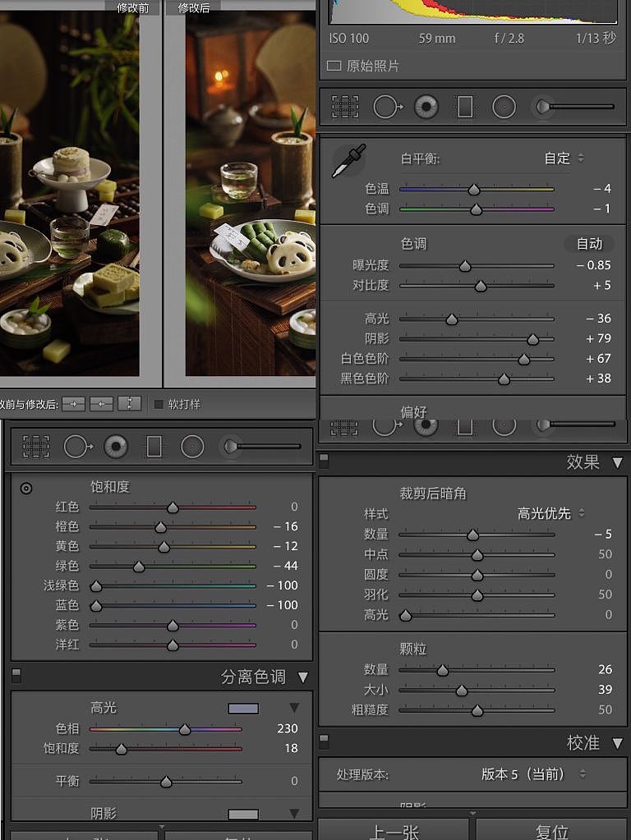The image size is (631, 840).
Task: Click the 颗粒 数量 value 26
Action: click(606, 669)
